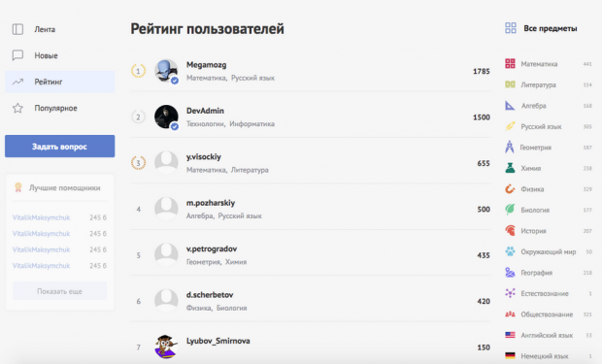
Task: Click d.scherbetov's placeholder avatar
Action: coord(166,301)
